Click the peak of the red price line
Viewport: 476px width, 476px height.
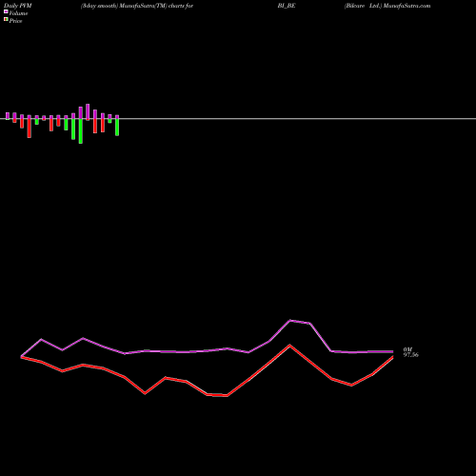click(289, 346)
